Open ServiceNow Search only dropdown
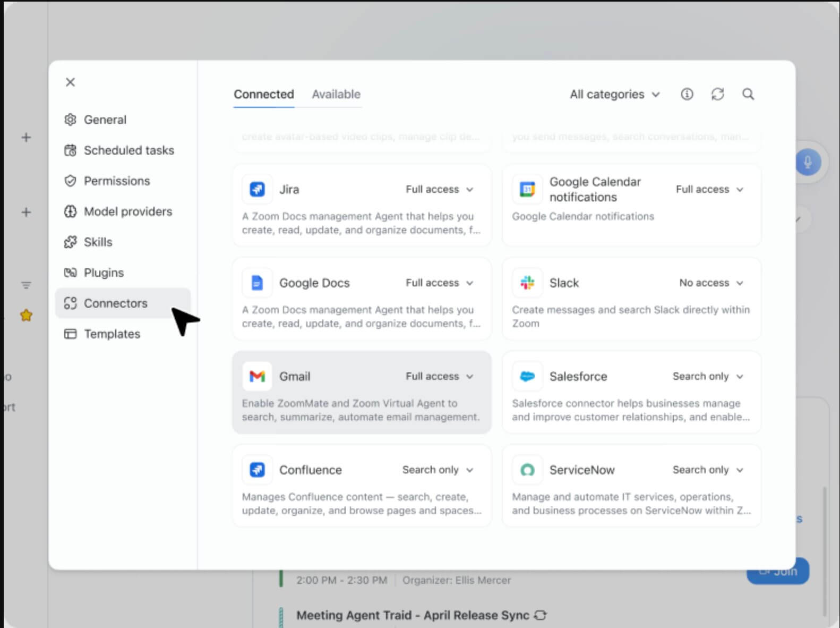This screenshot has height=628, width=840. 708,470
